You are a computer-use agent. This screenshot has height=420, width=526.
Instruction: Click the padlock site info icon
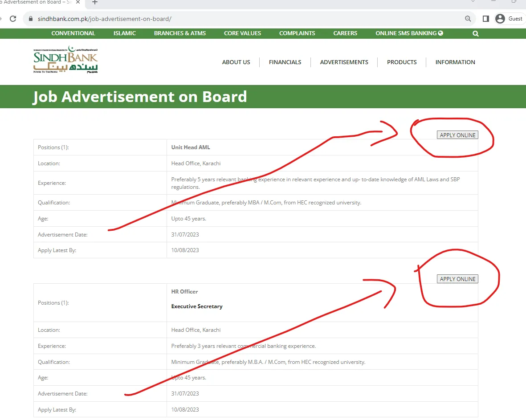[x=31, y=19]
